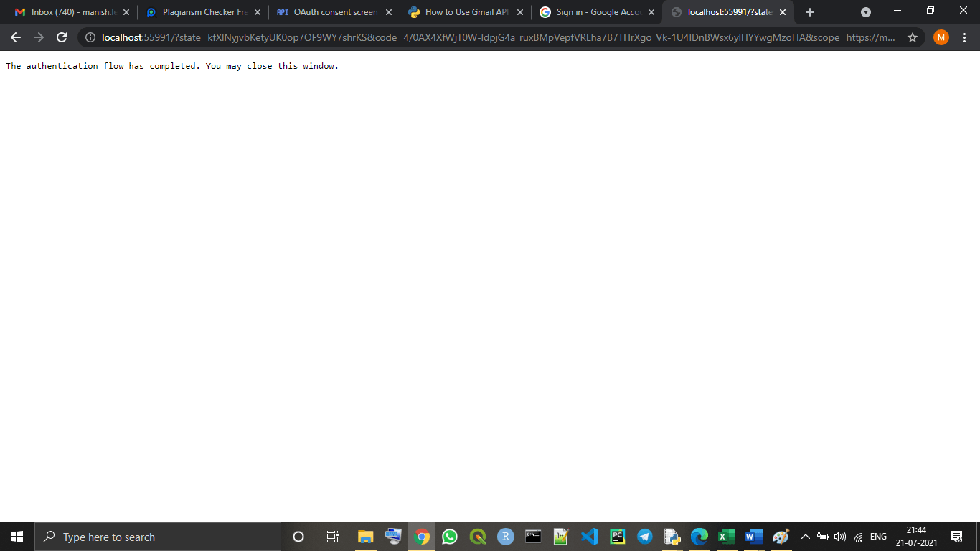Open Telegram from the taskbar

[644, 536]
